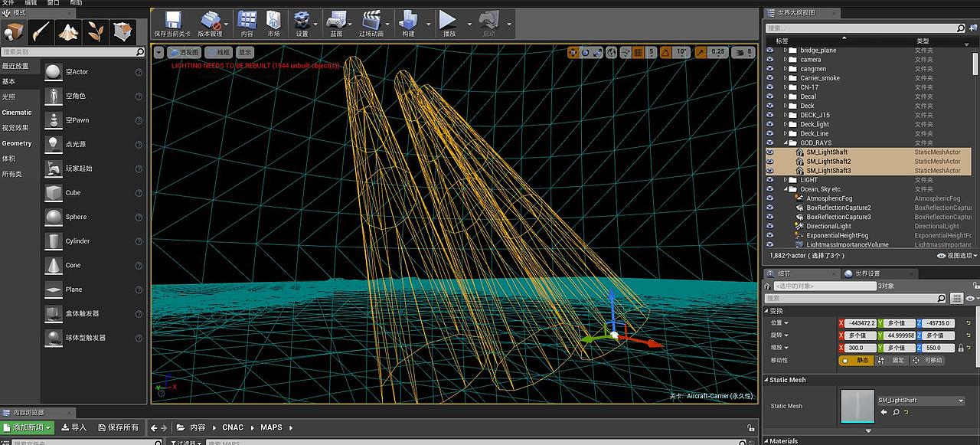Select the Plane shape icon
Screen dimensions: 980x445
[54, 290]
